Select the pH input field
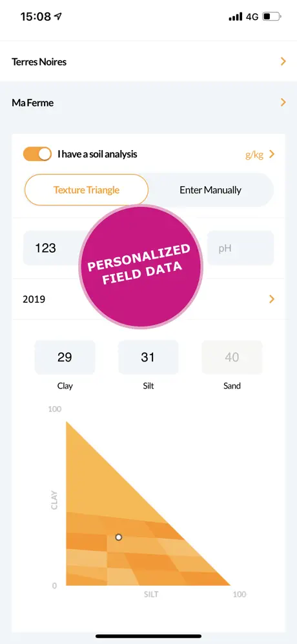 click(240, 248)
